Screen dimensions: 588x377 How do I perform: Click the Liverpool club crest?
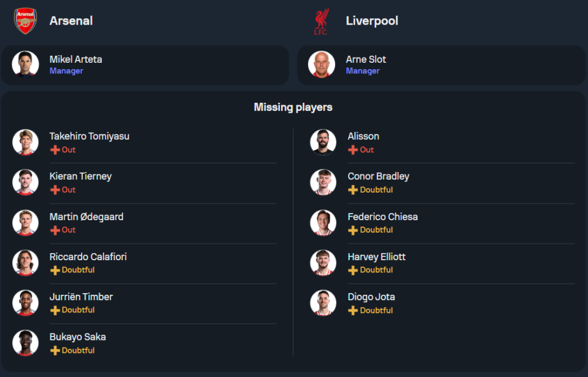320,21
